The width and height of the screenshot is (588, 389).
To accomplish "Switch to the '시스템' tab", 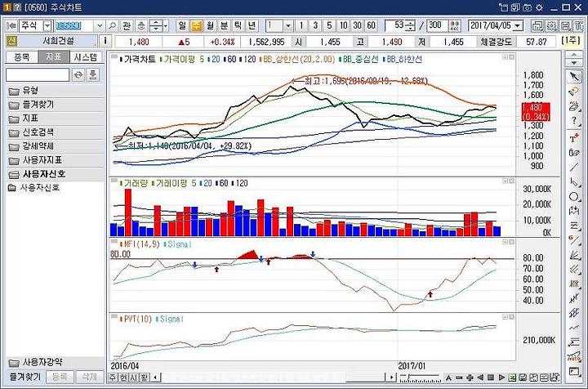I will coord(86,57).
